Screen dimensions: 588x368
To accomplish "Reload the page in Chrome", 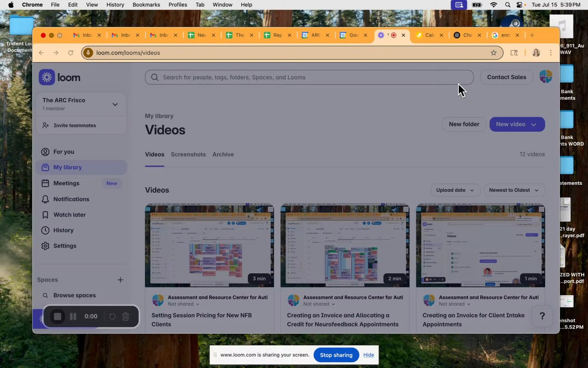I will [71, 53].
